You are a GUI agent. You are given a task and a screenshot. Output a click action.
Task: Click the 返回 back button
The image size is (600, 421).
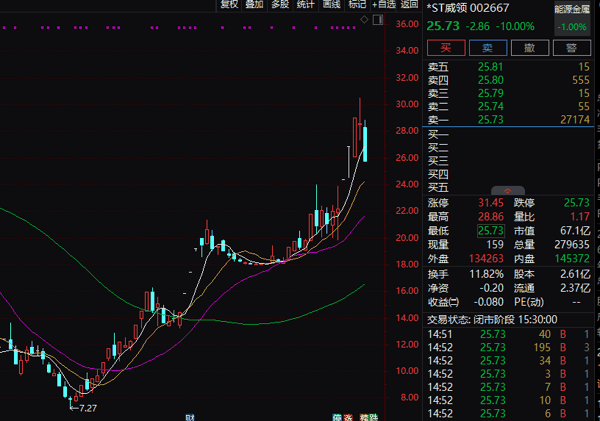pyautogui.click(x=409, y=4)
